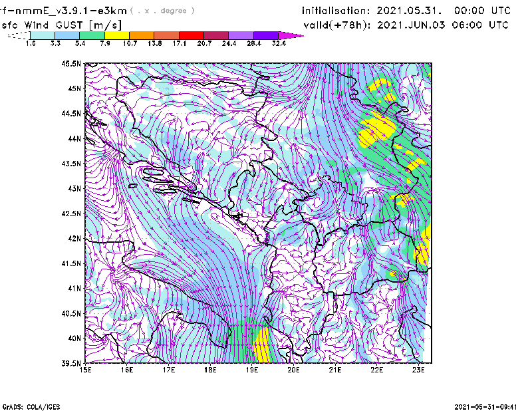Screen dimensions: 532x411
Task: Click the salmon 13.8–17.1 legend swatch
Action: tap(167, 35)
